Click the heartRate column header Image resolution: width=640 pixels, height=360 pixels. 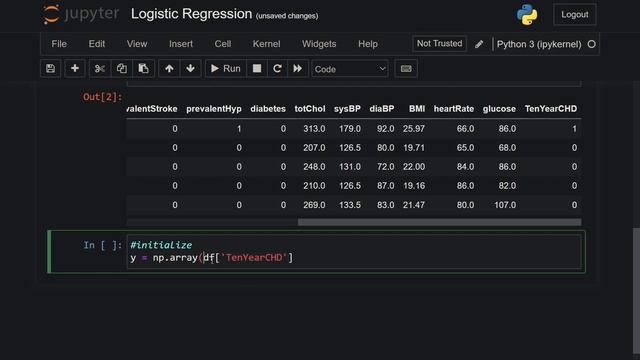click(453, 109)
